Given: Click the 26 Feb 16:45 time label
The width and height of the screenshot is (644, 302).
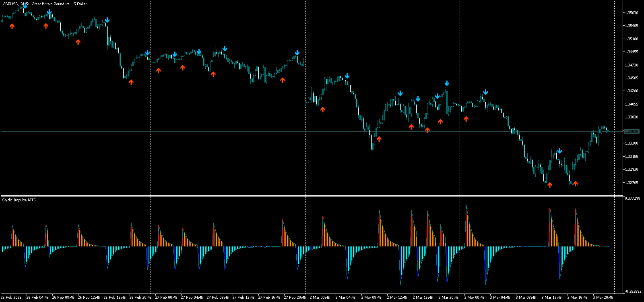Looking at the screenshot, I should 115,298.
